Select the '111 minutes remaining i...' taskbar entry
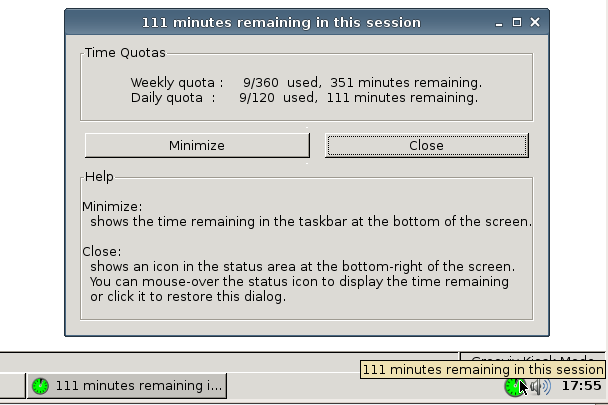 pos(127,386)
